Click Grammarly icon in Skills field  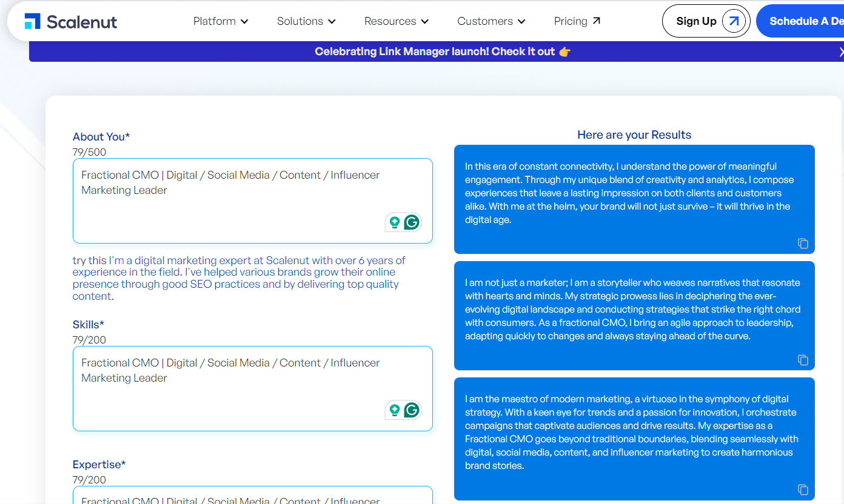(412, 410)
